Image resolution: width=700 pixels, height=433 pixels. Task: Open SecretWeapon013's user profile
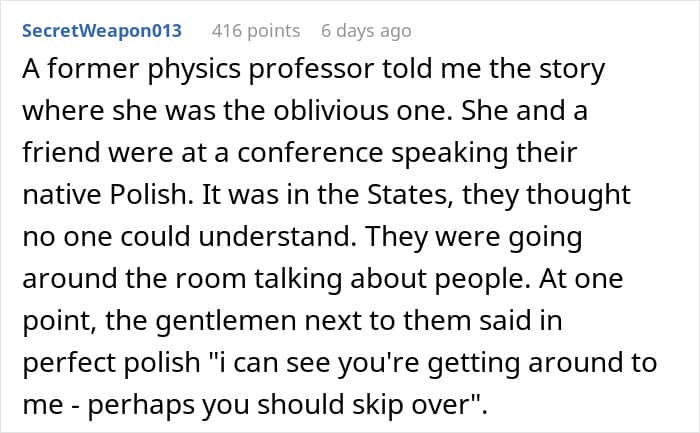(102, 31)
